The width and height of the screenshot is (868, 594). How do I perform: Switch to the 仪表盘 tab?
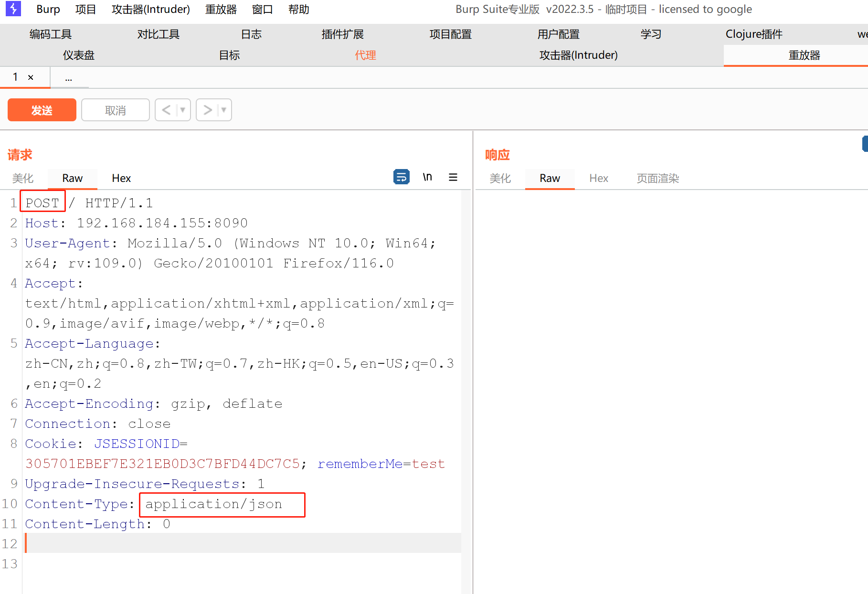pyautogui.click(x=79, y=55)
